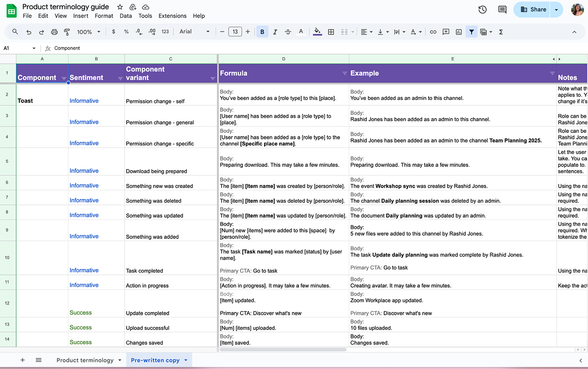This screenshot has height=369, width=588.
Task: Insert a link
Action: click(x=433, y=31)
